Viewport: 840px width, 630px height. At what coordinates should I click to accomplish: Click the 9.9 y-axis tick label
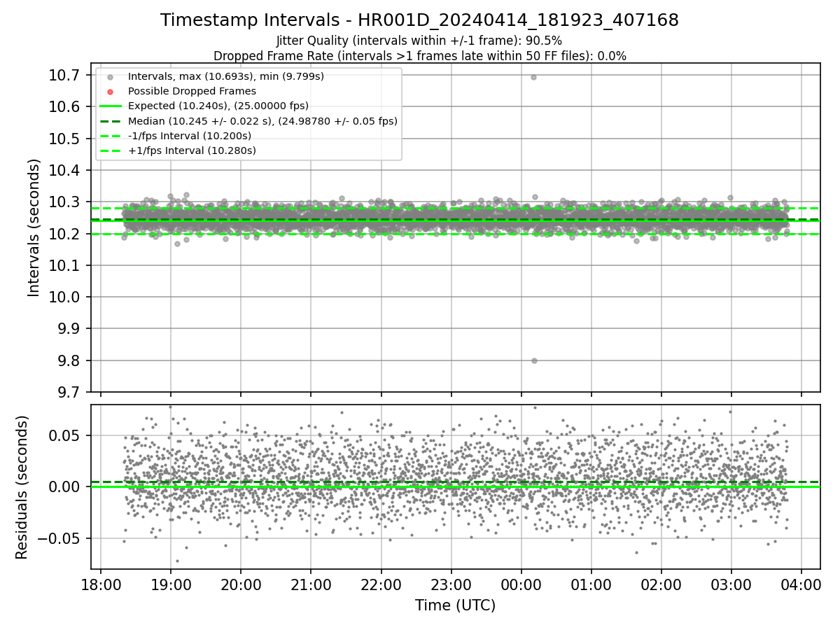click(x=67, y=329)
